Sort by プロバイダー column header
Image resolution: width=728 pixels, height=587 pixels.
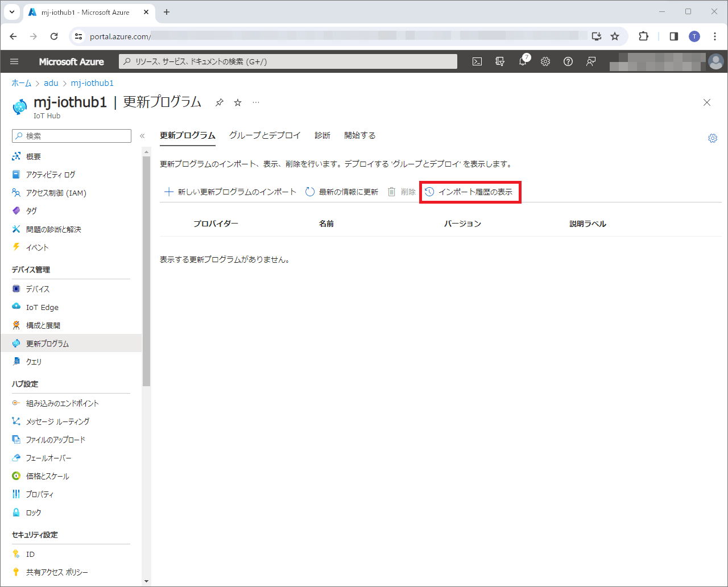(x=216, y=224)
